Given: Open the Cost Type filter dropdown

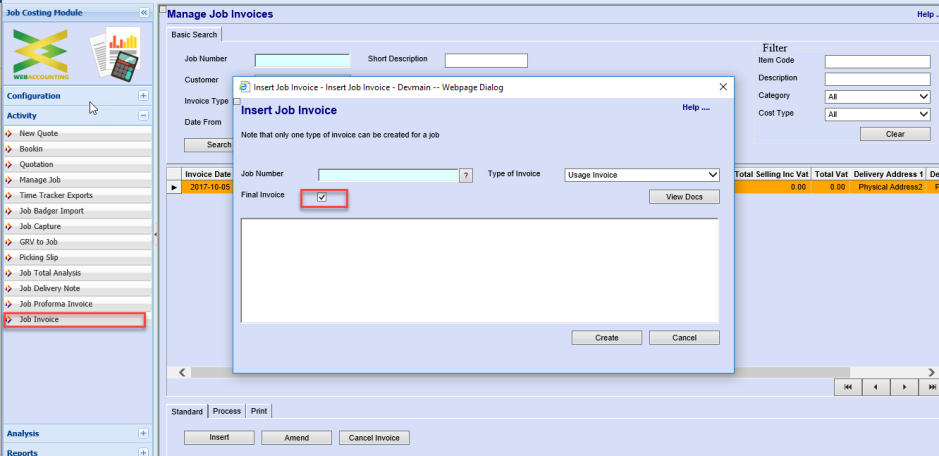Looking at the screenshot, I should pos(877,115).
